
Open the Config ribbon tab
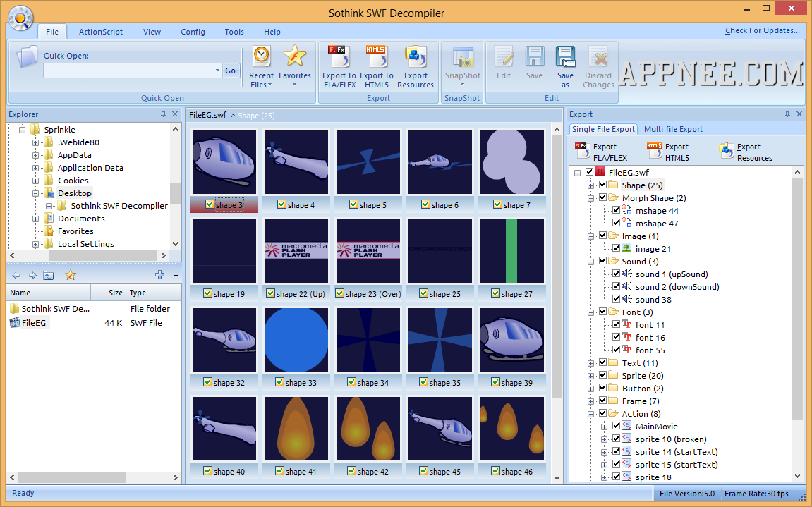(193, 32)
